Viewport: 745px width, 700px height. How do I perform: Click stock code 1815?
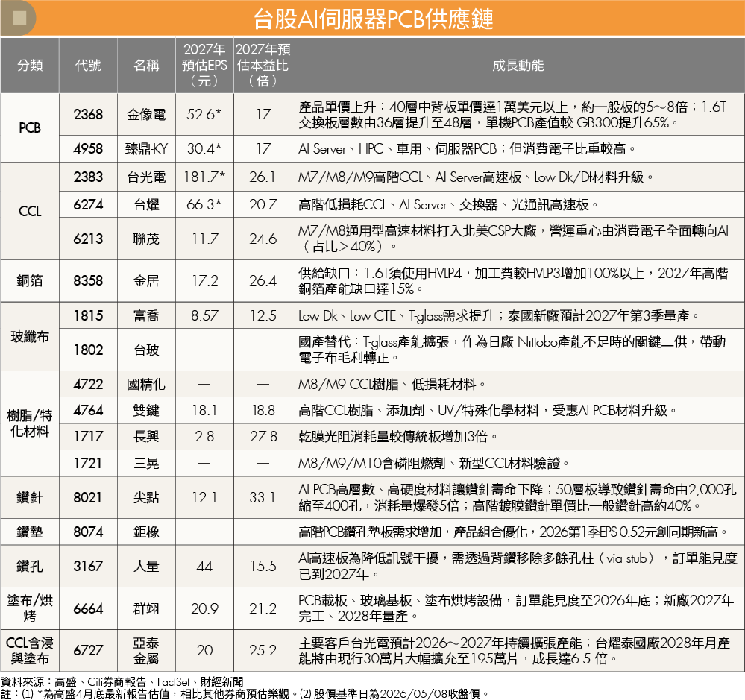click(x=88, y=315)
